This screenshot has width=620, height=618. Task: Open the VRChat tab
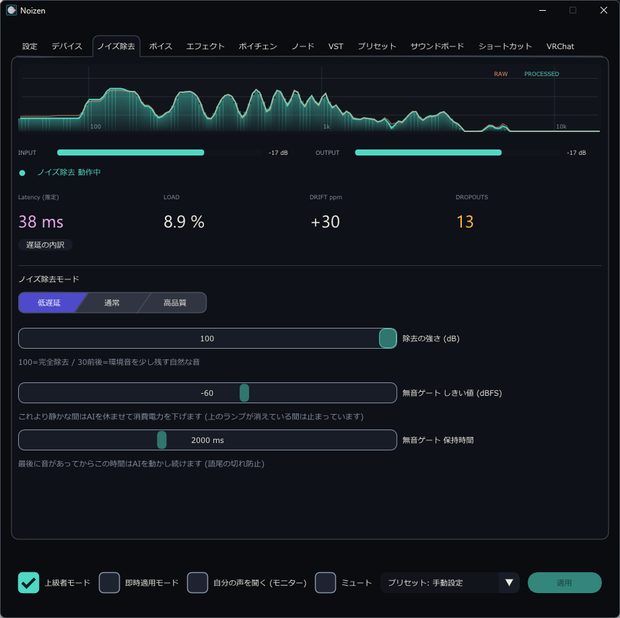tap(560, 46)
